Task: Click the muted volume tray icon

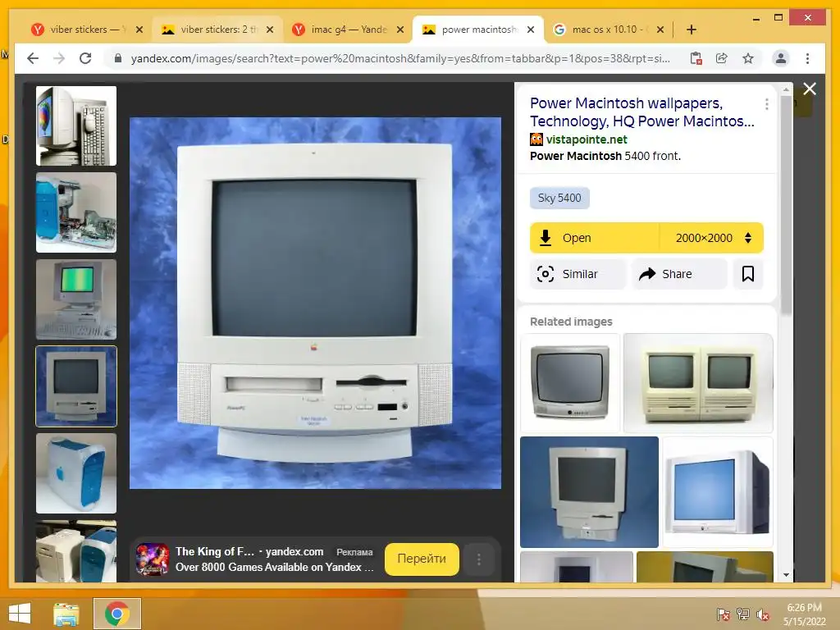Action: (763, 614)
